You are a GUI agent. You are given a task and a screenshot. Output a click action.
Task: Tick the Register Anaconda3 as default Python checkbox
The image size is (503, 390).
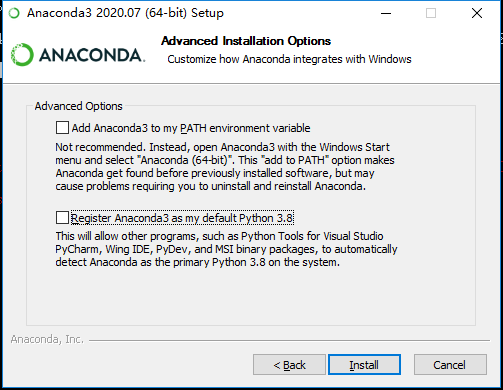pyautogui.click(x=62, y=218)
